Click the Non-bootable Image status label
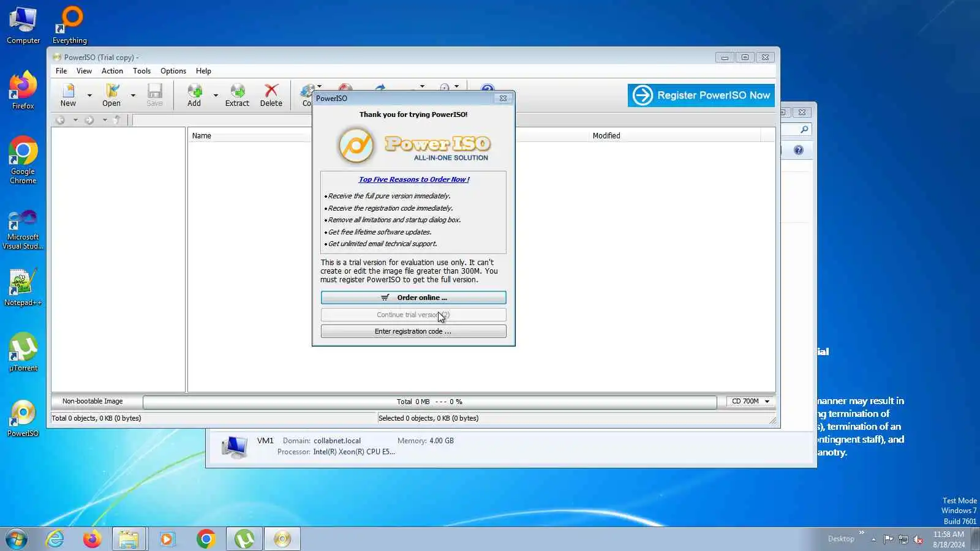 tap(92, 402)
